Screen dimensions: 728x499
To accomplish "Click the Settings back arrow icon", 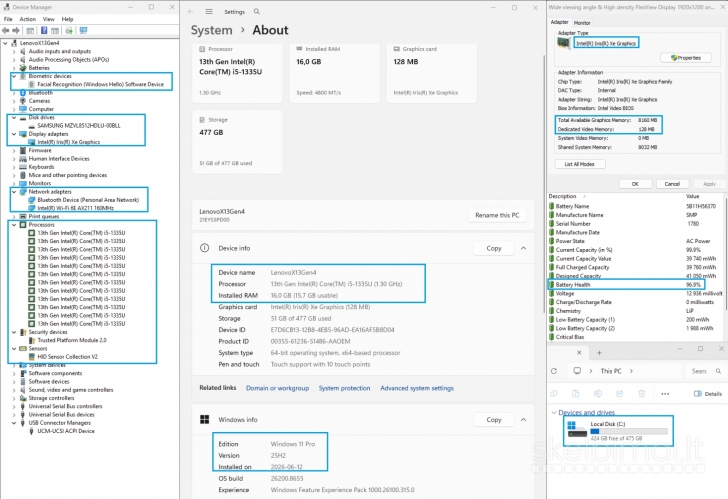I will pyautogui.click(x=191, y=12).
